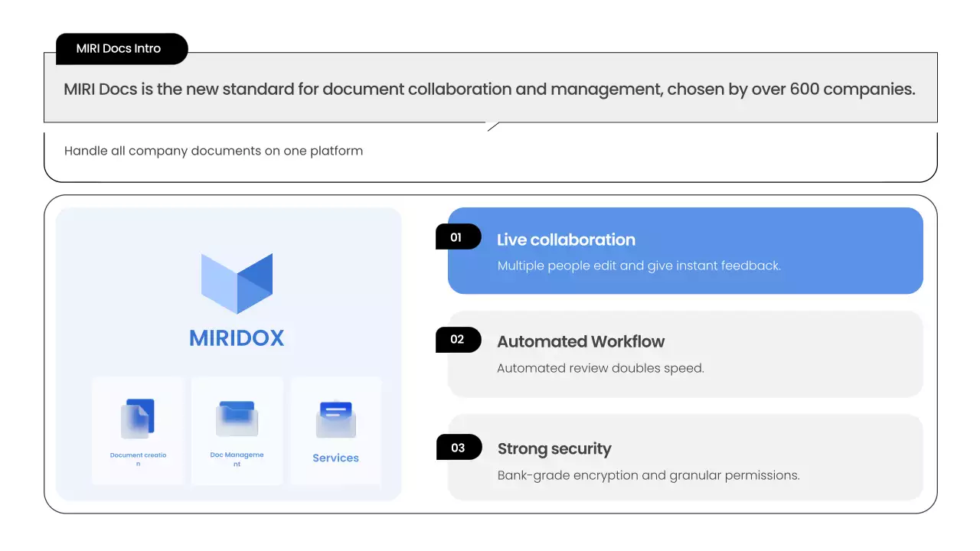Click the Document creation caption
The height and width of the screenshot is (551, 980).
(138, 459)
